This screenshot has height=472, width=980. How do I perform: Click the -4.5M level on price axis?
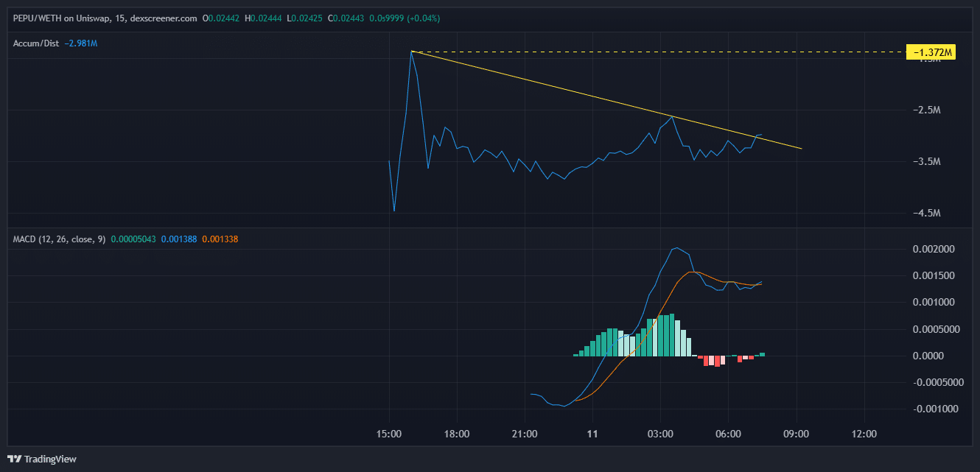[926, 213]
